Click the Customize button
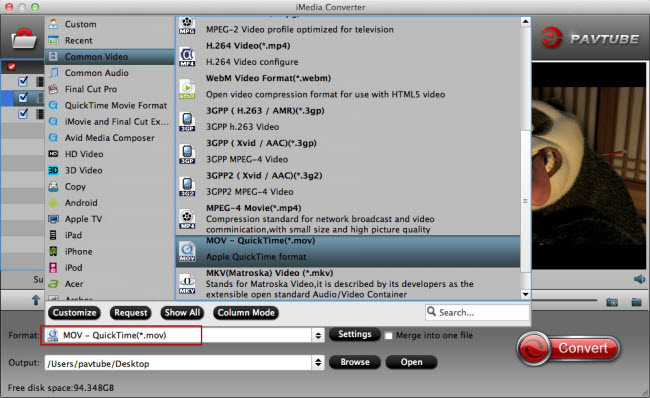Viewport: 650px width, 398px height. click(74, 313)
